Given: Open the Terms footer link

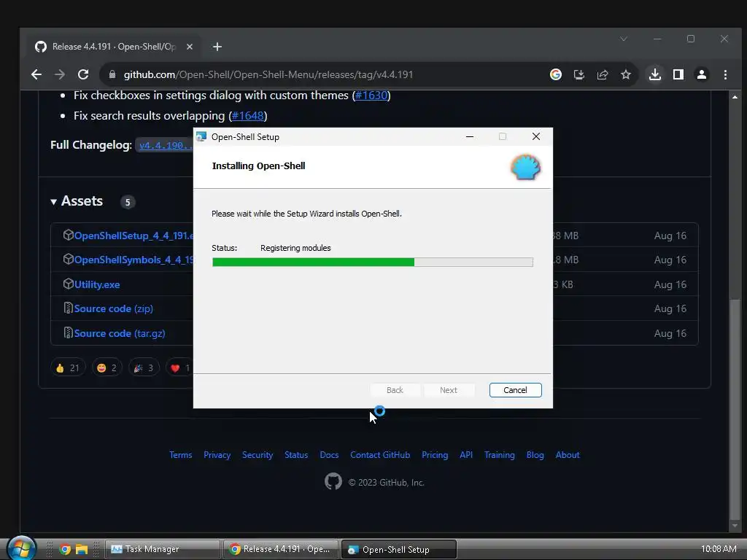Looking at the screenshot, I should tap(181, 455).
